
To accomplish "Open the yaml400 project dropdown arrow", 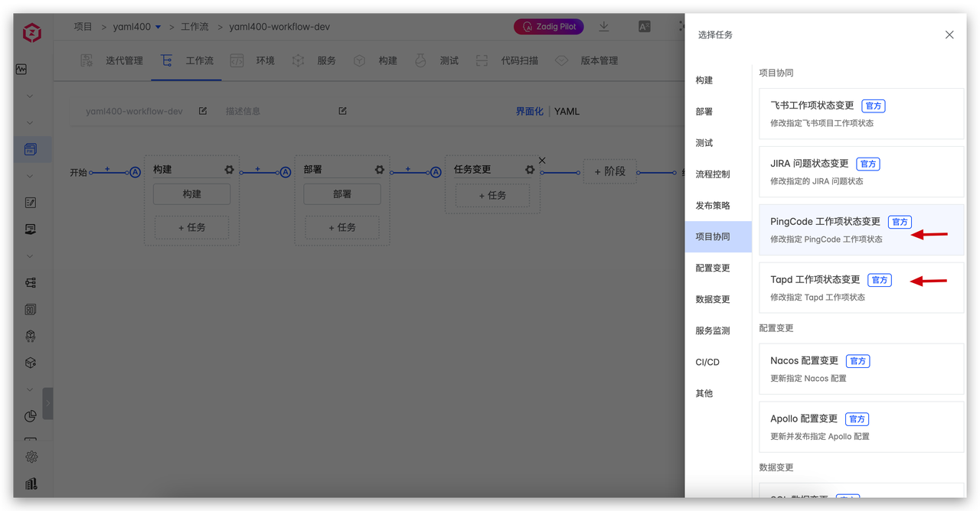I will [x=158, y=28].
